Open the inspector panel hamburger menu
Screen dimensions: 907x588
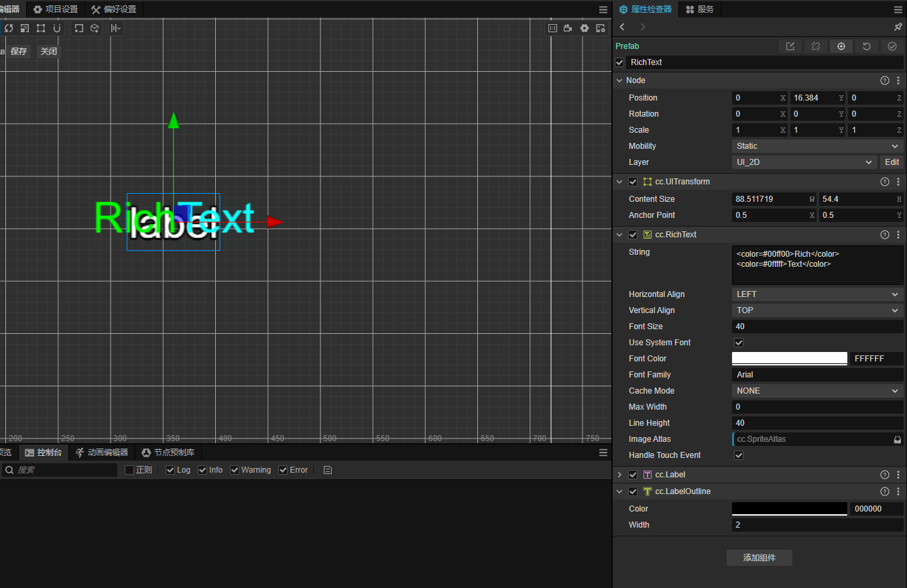coord(898,9)
